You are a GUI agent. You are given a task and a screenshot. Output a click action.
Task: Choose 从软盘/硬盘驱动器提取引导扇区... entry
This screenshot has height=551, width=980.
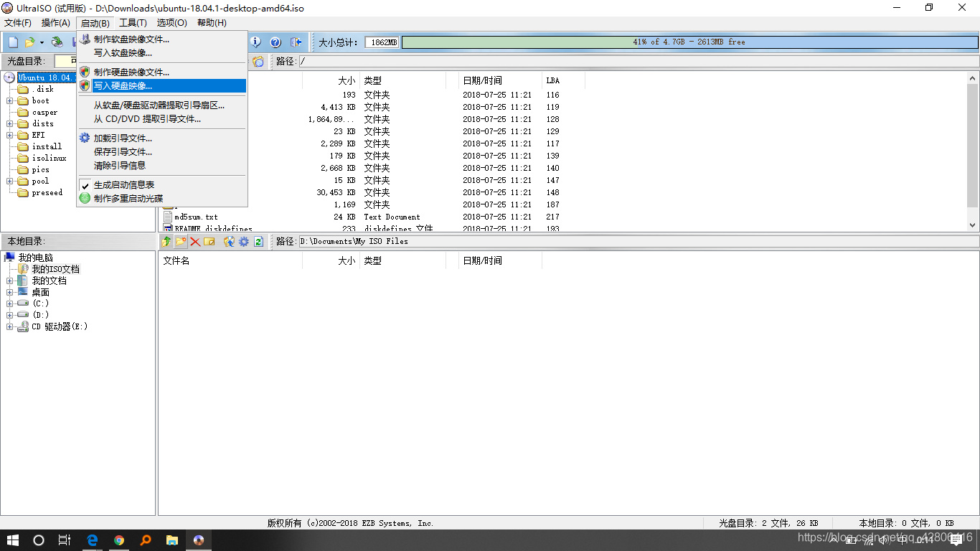[162, 105]
